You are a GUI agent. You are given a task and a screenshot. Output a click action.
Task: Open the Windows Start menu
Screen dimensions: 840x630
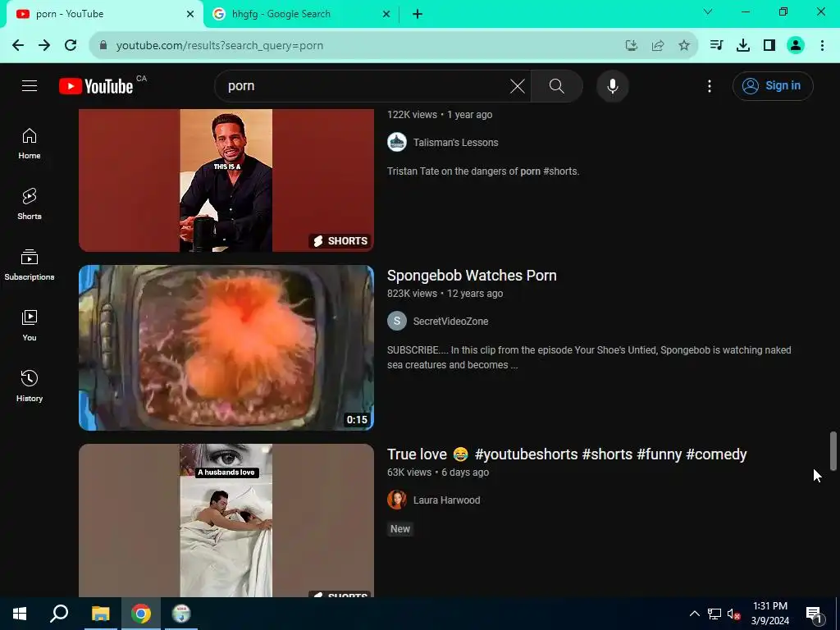click(x=20, y=614)
